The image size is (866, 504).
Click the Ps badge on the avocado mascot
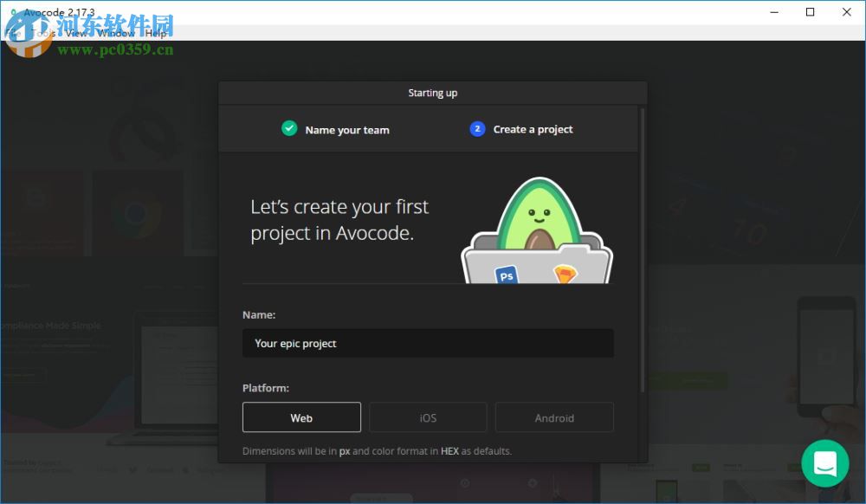click(x=507, y=276)
